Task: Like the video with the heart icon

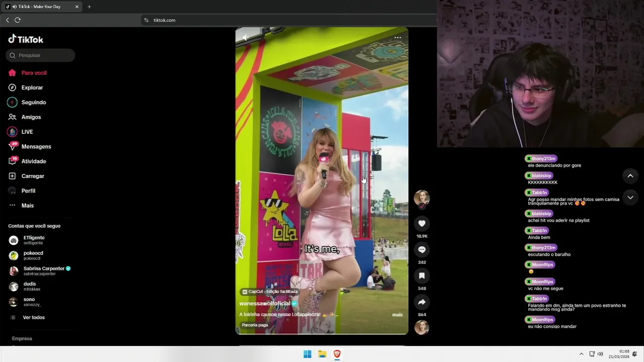Action: 422,223
